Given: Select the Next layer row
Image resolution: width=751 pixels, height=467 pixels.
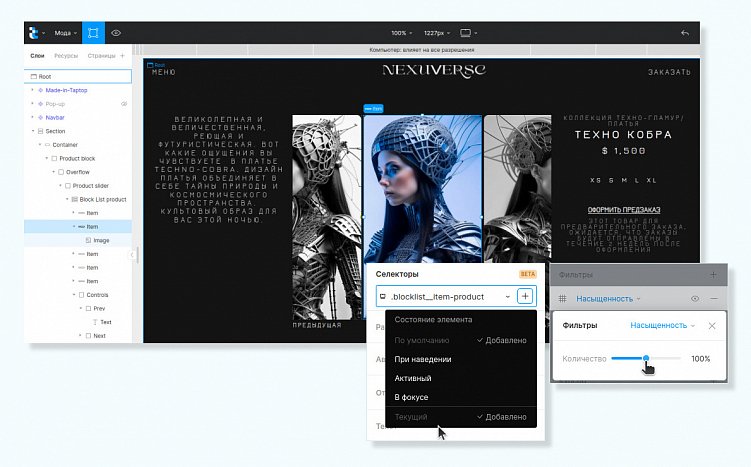Looking at the screenshot, I should pyautogui.click(x=78, y=336).
